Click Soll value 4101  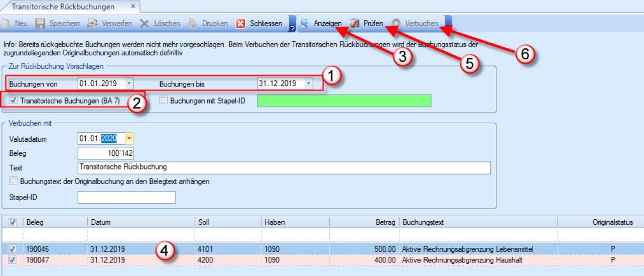pos(206,249)
